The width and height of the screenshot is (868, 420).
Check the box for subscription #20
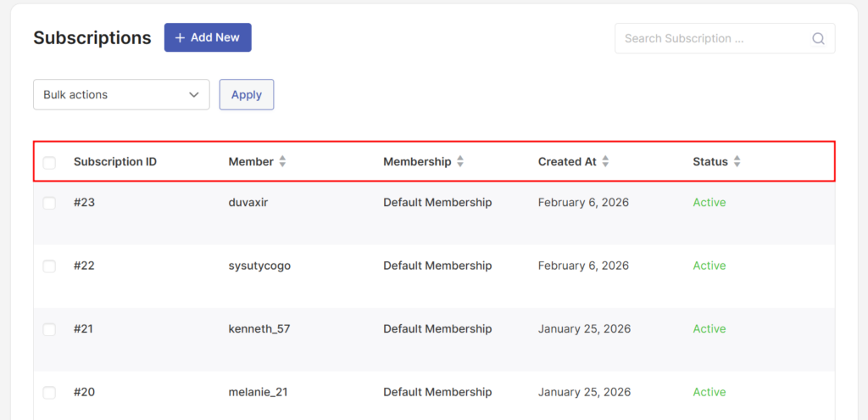click(x=49, y=393)
